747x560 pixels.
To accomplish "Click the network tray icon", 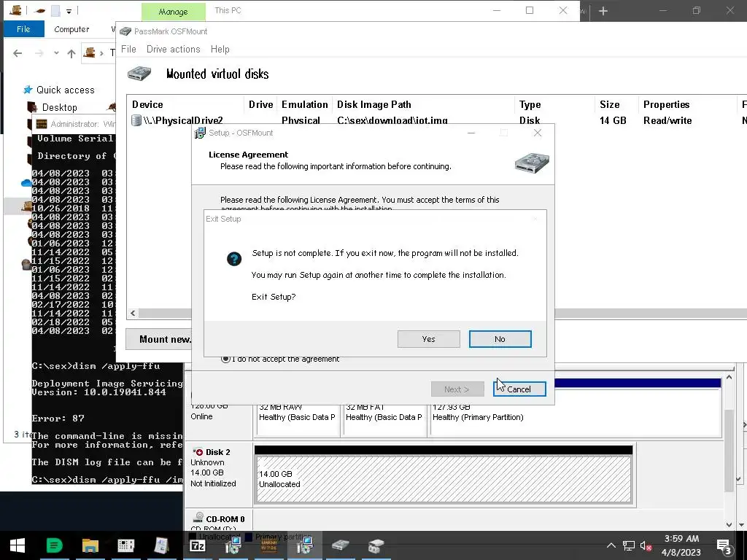I will pyautogui.click(x=629, y=545).
